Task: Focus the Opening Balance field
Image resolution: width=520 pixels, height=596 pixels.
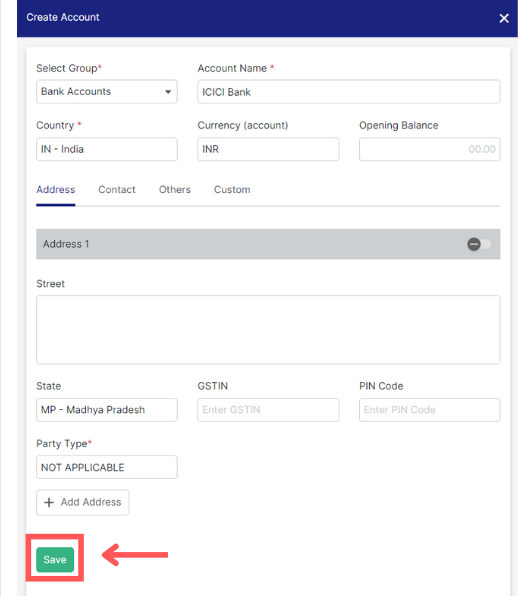Action: click(430, 149)
